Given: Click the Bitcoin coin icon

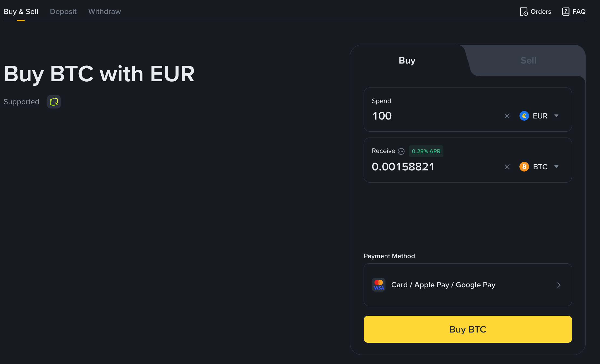Looking at the screenshot, I should pyautogui.click(x=524, y=167).
